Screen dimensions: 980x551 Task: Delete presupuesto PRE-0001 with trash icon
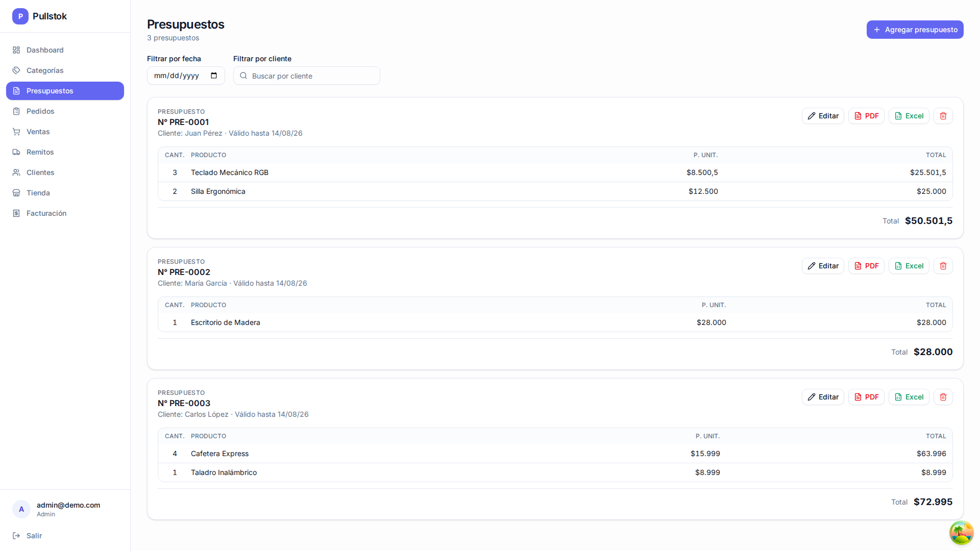point(943,116)
